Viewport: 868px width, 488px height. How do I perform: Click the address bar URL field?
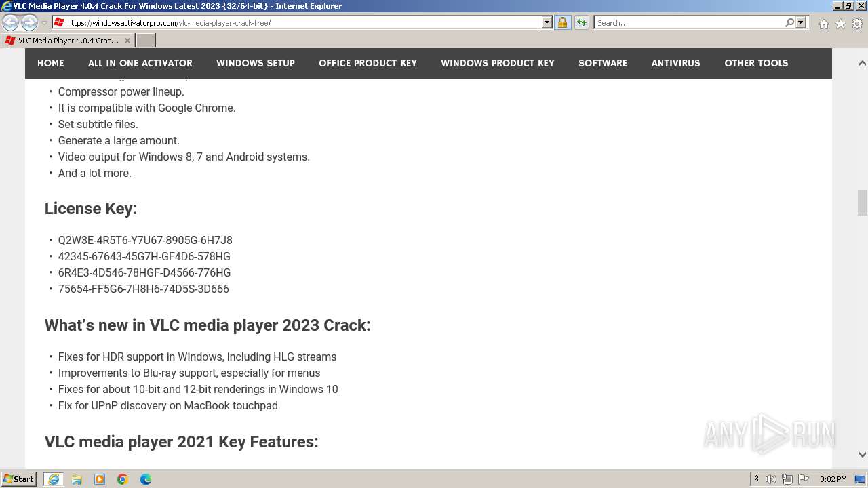point(303,23)
